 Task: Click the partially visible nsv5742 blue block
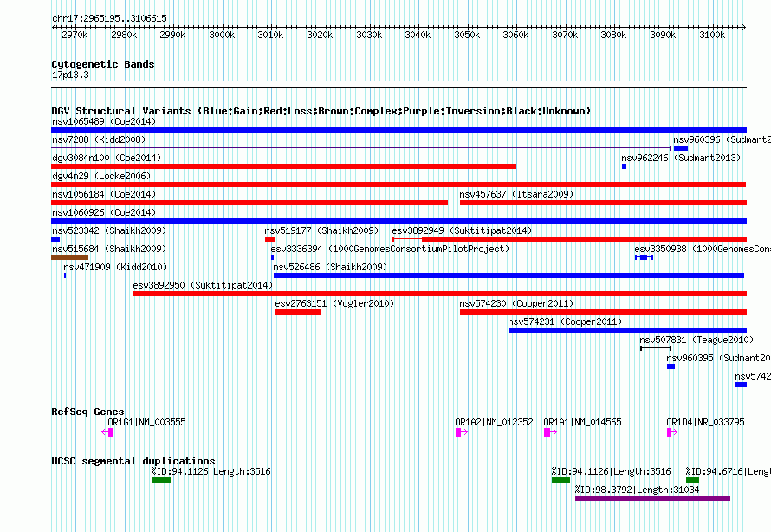(741, 385)
